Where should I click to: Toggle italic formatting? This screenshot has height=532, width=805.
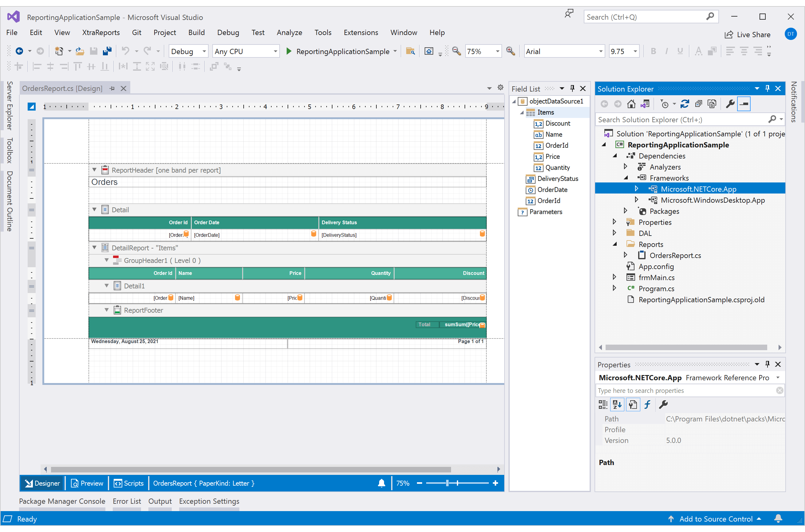[x=666, y=51]
